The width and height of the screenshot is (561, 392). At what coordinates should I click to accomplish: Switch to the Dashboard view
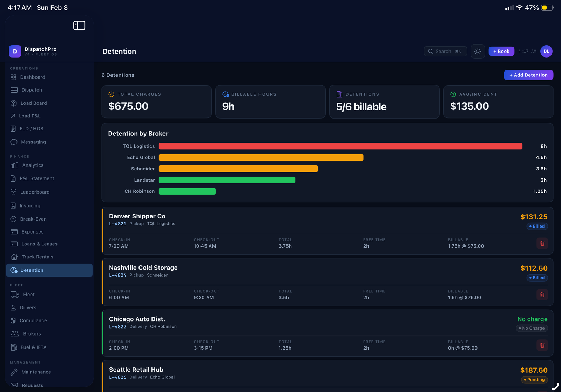pos(33,77)
